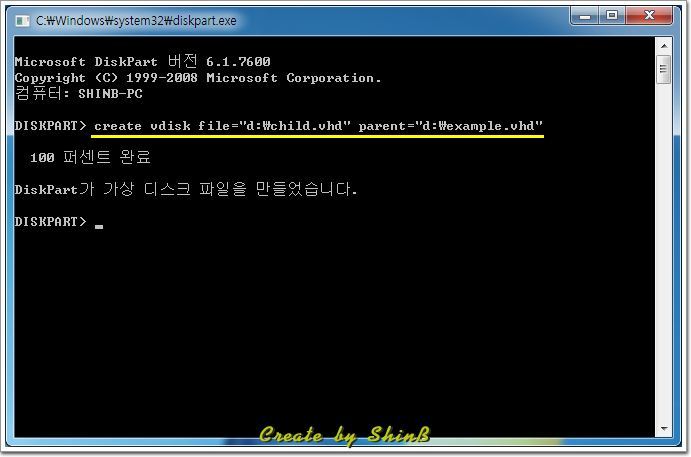This screenshot has height=457, width=691.
Task: Click the diskpart.exe title bar icon
Action: pos(22,21)
